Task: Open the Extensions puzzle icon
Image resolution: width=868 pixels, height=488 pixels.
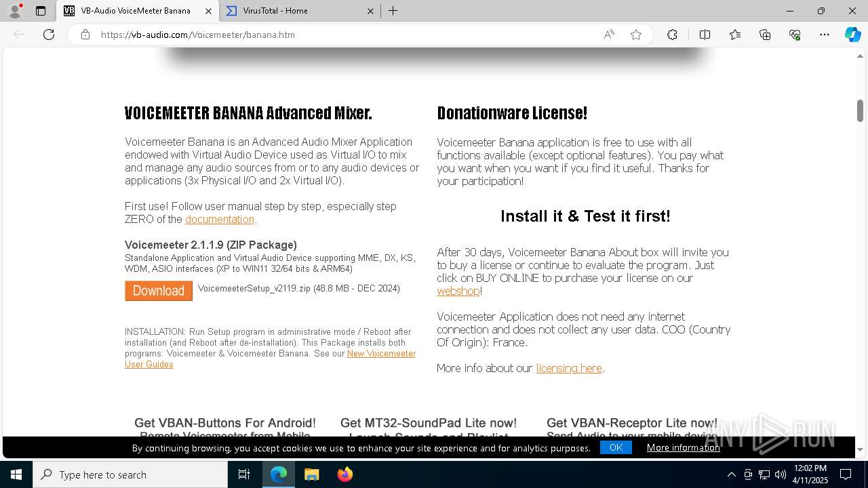Action: pos(672,35)
